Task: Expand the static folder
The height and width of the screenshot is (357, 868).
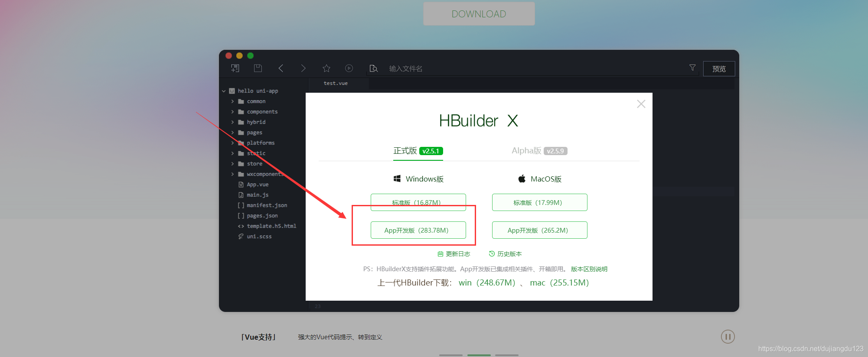Action: (232, 153)
